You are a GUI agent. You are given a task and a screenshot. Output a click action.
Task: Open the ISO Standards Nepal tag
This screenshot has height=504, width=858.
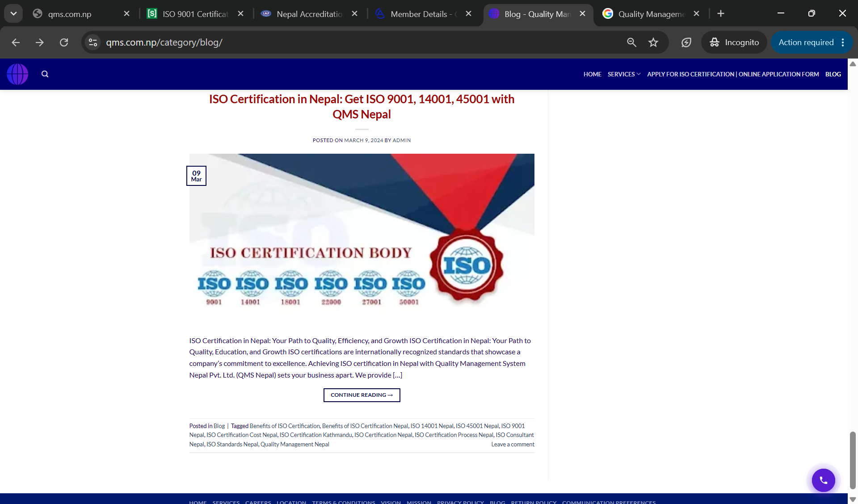point(232,444)
